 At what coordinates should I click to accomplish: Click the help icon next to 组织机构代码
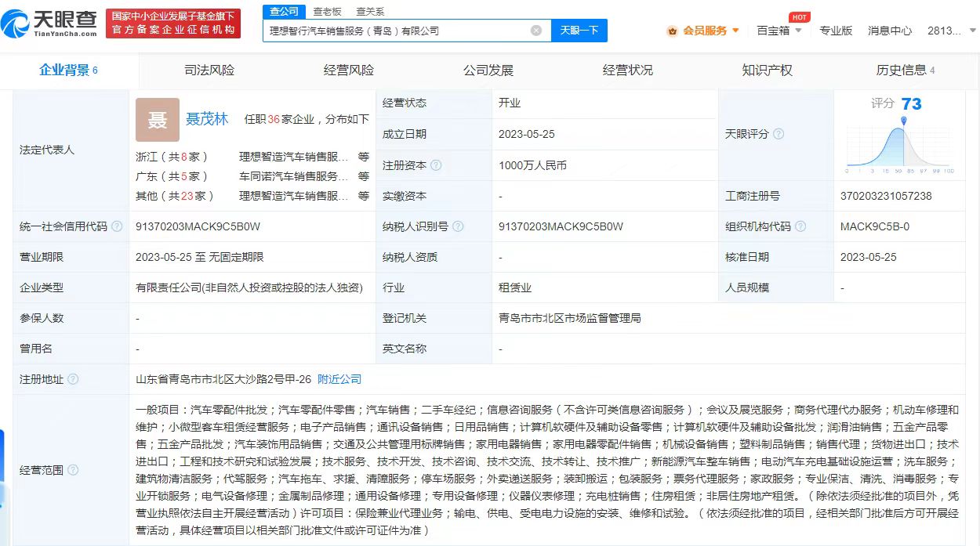point(800,226)
